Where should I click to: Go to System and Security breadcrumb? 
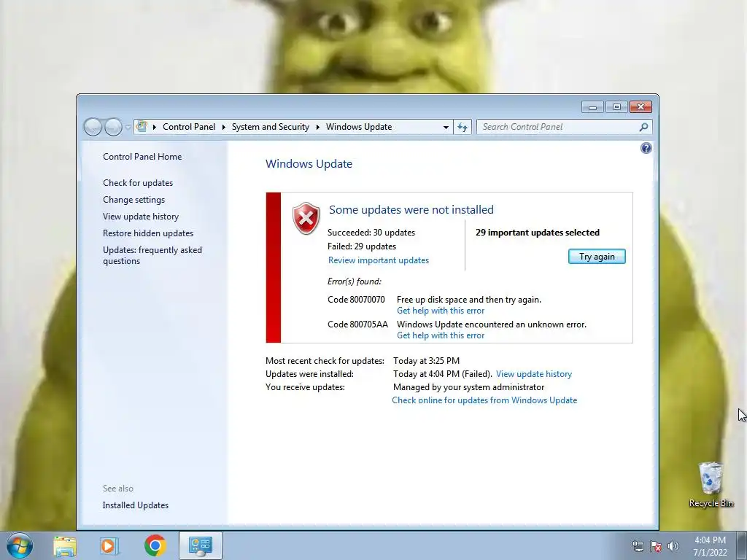[x=270, y=127]
